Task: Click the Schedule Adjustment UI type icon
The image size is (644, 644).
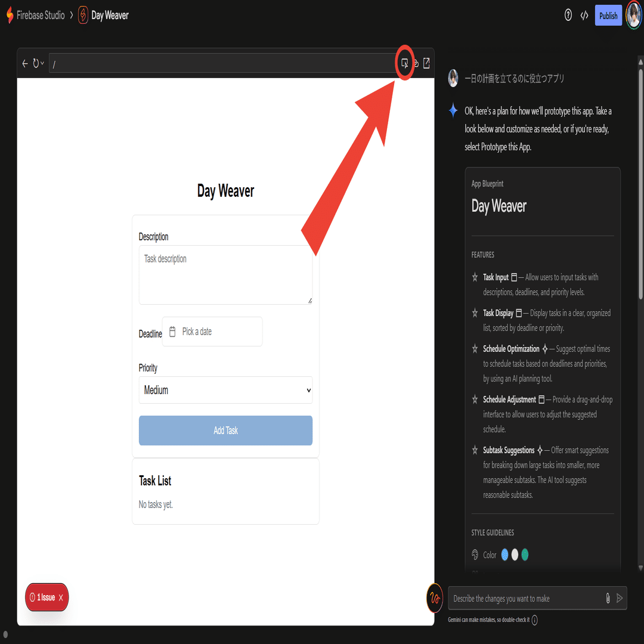Action: point(541,400)
